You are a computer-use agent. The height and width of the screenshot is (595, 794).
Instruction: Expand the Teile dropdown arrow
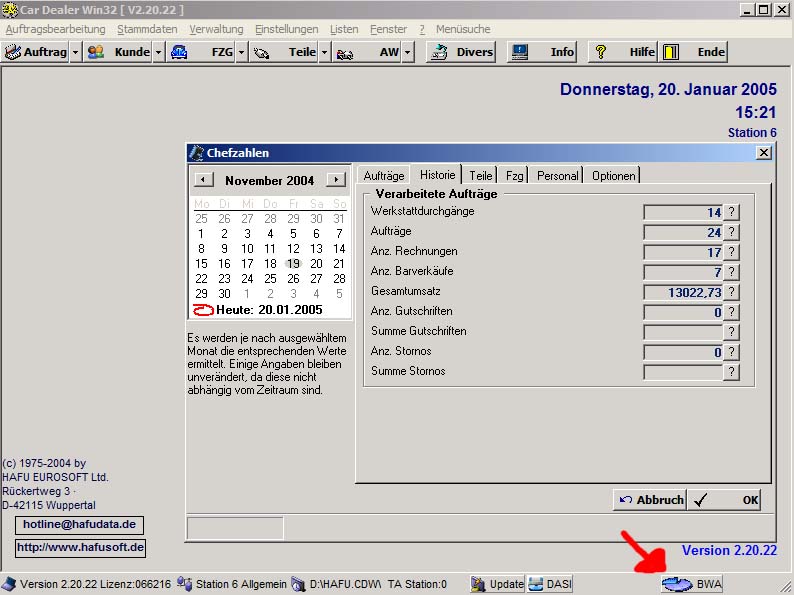pos(325,52)
